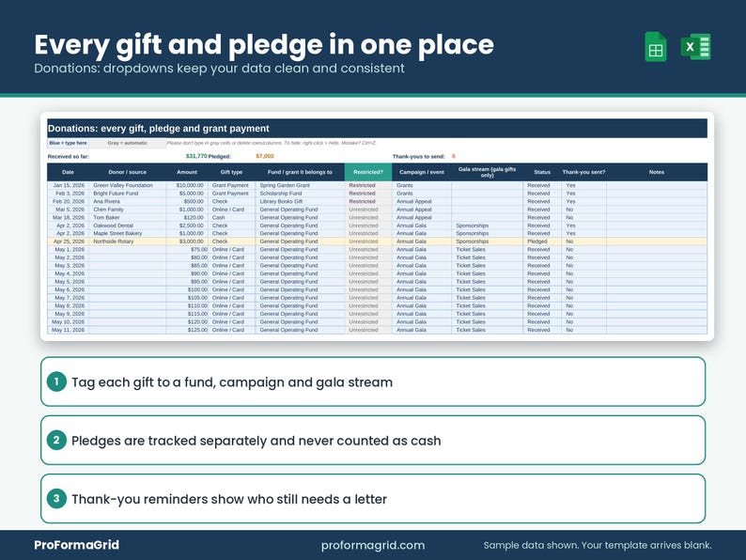
Task: Select the "Status" column header
Action: coord(542,172)
